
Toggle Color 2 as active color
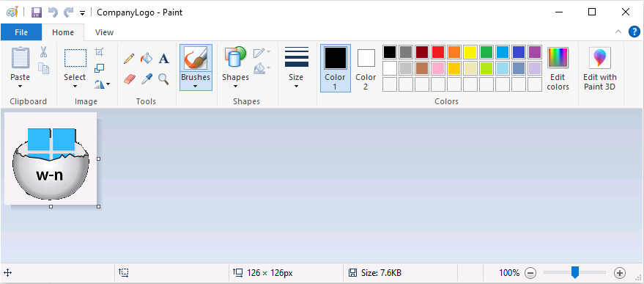click(366, 68)
